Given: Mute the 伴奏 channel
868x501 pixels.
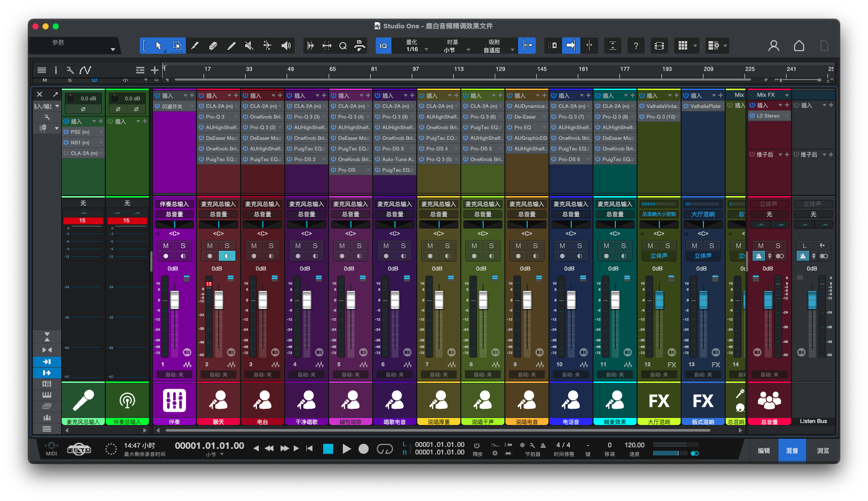Looking at the screenshot, I should point(166,246).
